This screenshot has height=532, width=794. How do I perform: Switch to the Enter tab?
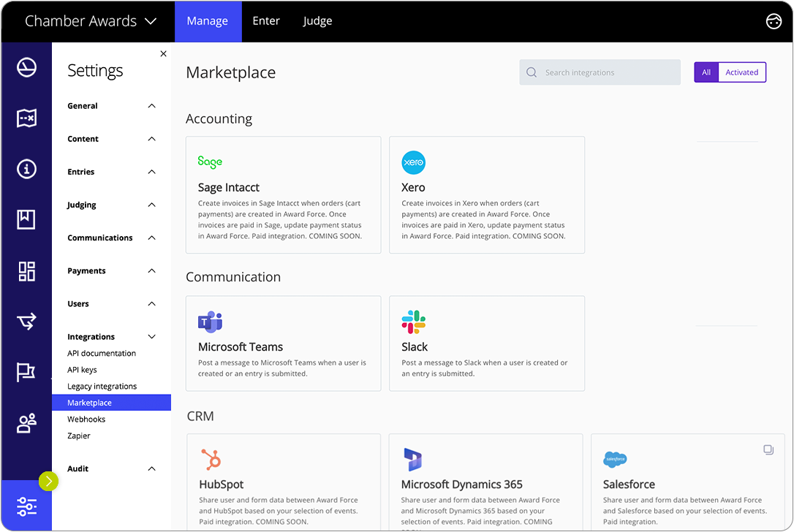pos(266,21)
